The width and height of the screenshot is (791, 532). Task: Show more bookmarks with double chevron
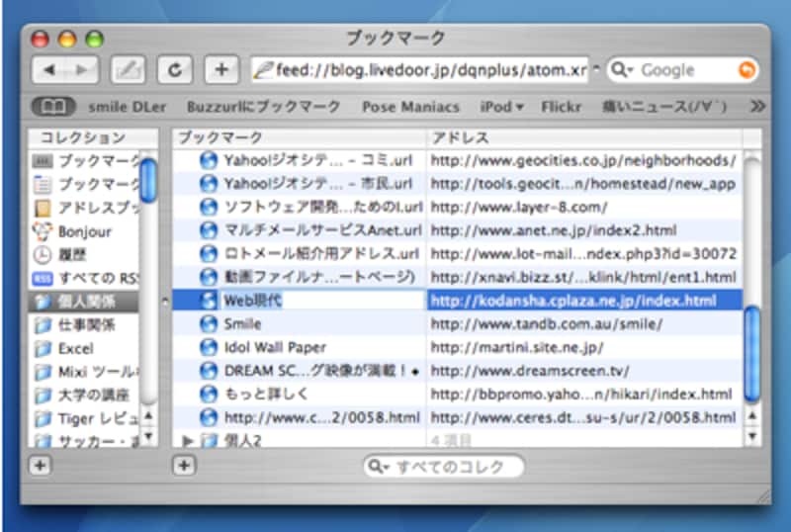pos(757,107)
